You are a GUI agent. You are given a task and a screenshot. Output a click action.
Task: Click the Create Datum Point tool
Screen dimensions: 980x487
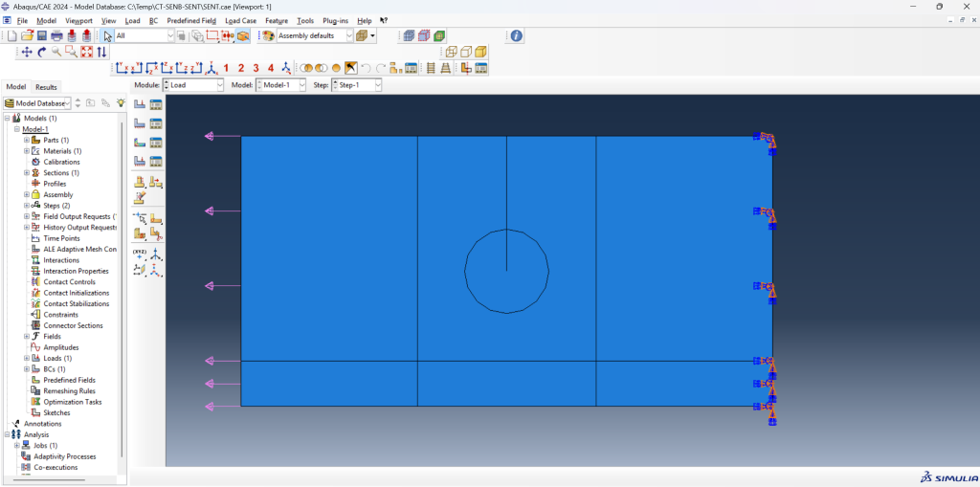(x=140, y=255)
